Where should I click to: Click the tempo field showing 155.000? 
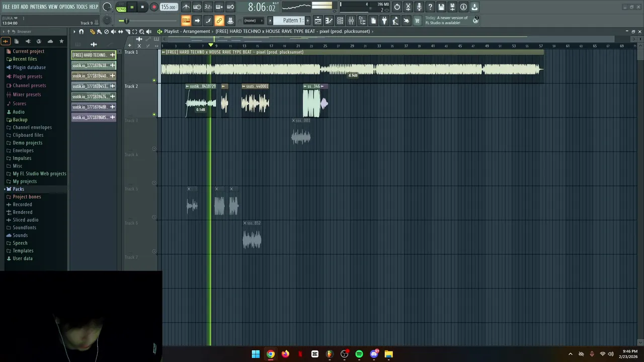tap(169, 7)
